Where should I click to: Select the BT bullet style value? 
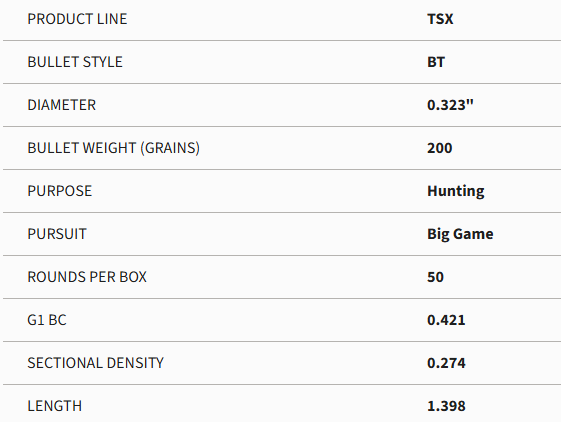436,62
